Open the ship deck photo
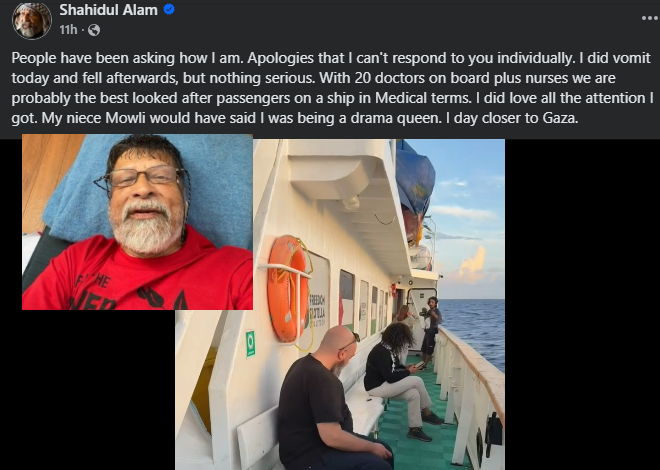The height and width of the screenshot is (470, 660). pyautogui.click(x=340, y=304)
